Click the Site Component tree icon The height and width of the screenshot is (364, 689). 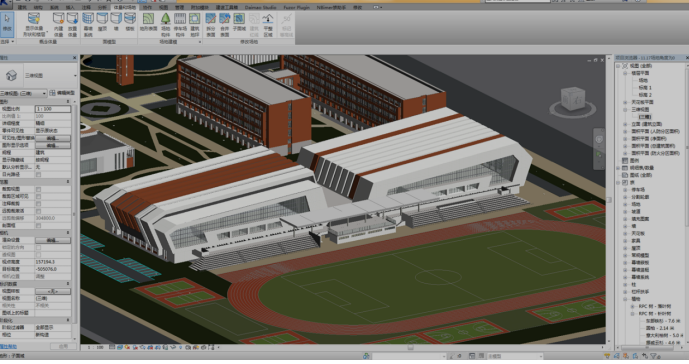point(166,24)
